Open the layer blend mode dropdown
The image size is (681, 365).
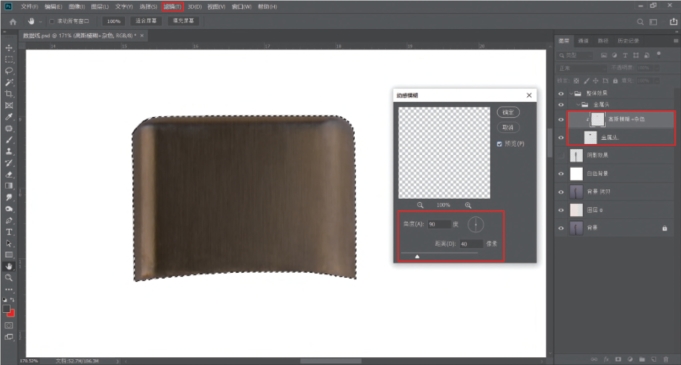[582, 68]
